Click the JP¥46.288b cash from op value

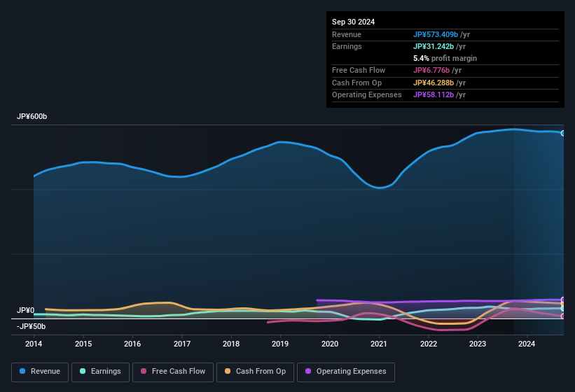pyautogui.click(x=434, y=83)
